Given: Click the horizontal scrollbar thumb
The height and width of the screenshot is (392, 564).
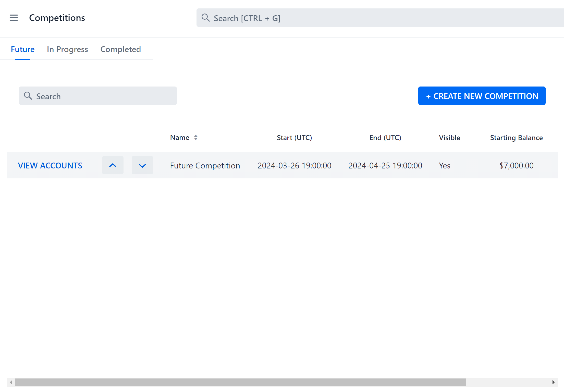Looking at the screenshot, I should click(x=240, y=382).
